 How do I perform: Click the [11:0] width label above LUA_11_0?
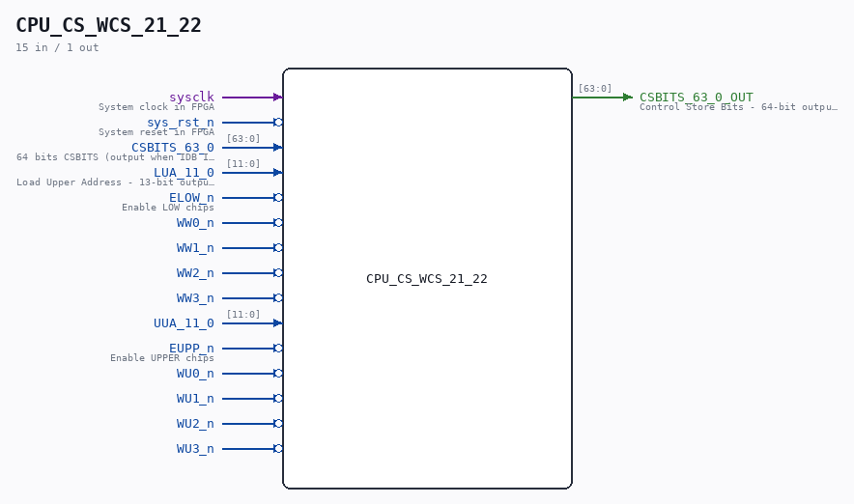pos(243,164)
